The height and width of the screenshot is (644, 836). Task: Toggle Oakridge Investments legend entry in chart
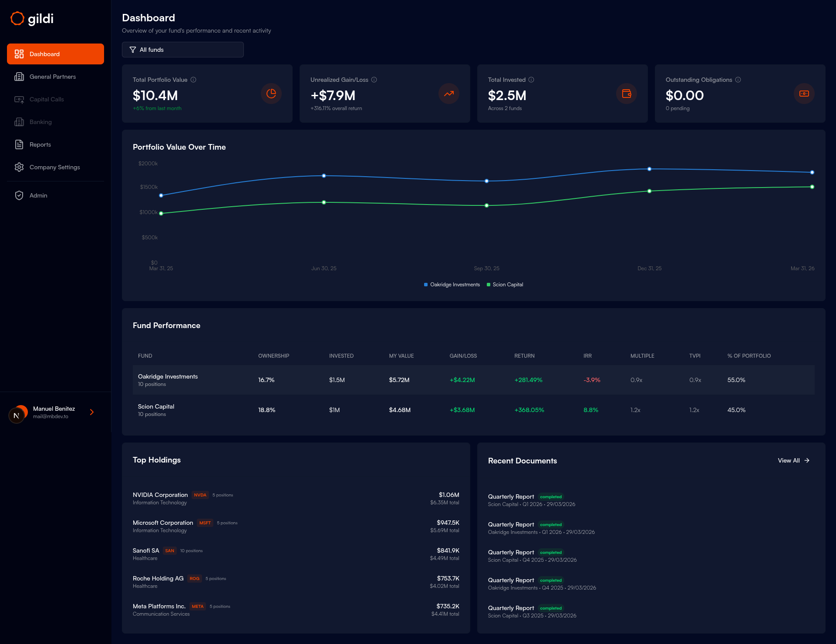tap(452, 285)
